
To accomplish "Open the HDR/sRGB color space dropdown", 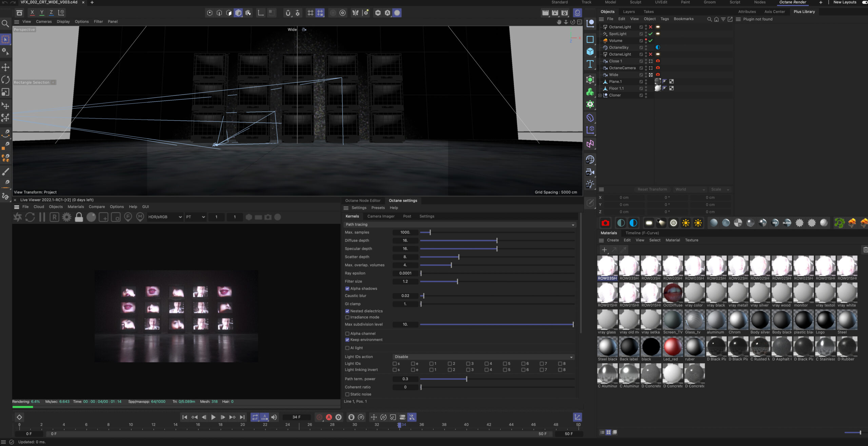I will click(x=165, y=217).
